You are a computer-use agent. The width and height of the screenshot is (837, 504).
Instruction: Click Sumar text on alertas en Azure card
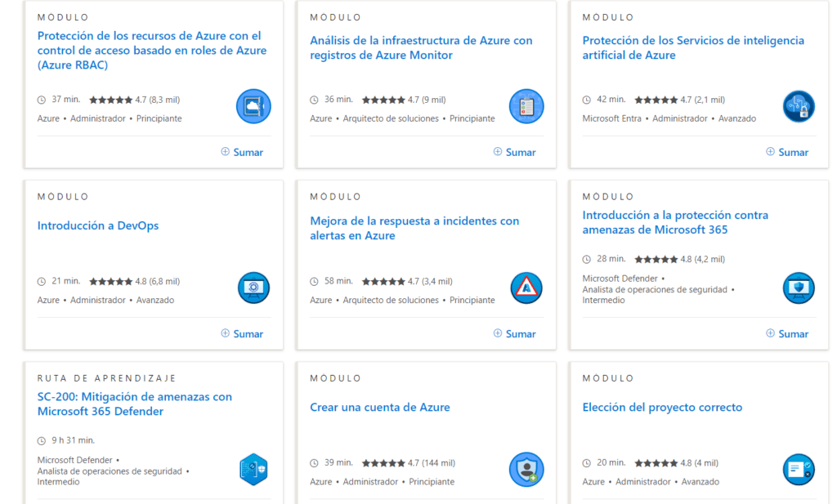[x=521, y=334]
